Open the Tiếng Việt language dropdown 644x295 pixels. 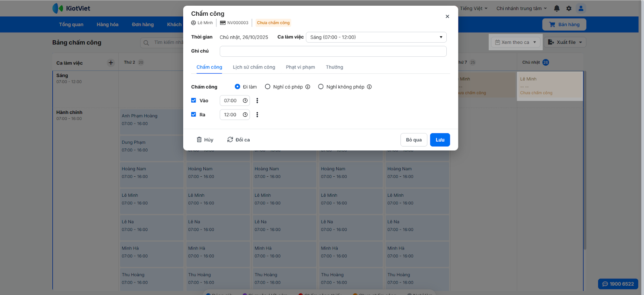[474, 8]
